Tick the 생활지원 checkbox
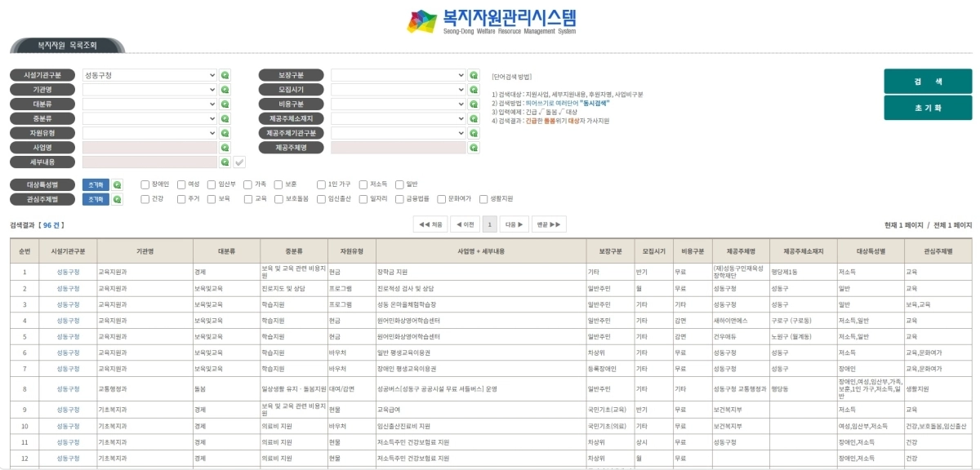The height and width of the screenshot is (470, 980). point(483,198)
